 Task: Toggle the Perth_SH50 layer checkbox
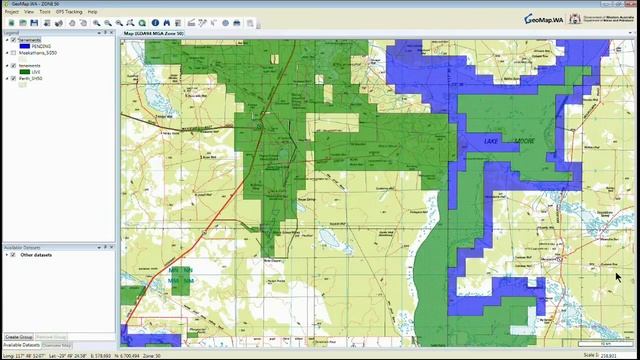click(x=13, y=78)
